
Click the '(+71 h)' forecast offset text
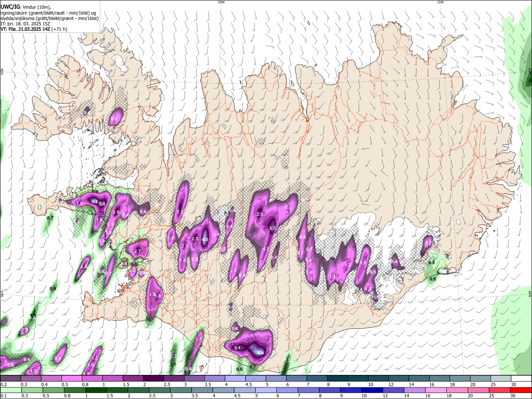pos(59,30)
